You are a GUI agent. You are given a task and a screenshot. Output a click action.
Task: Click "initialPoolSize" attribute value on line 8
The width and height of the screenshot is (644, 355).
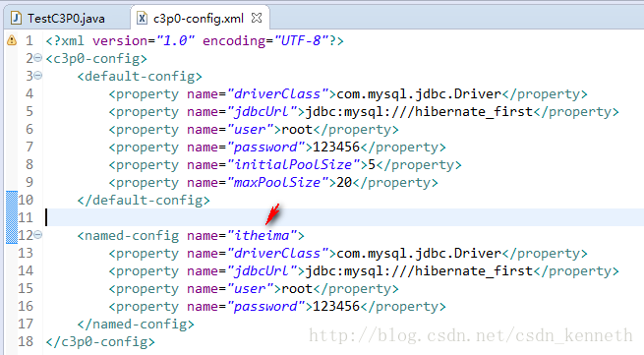click(x=293, y=165)
